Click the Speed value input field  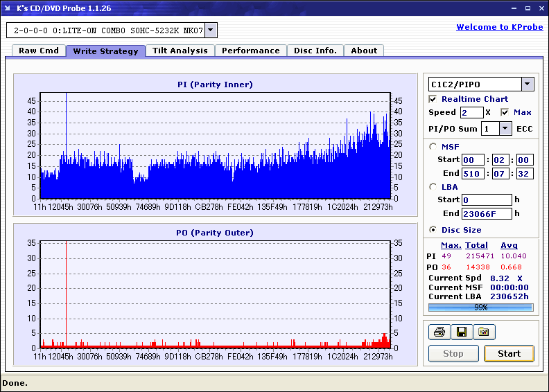coord(471,112)
